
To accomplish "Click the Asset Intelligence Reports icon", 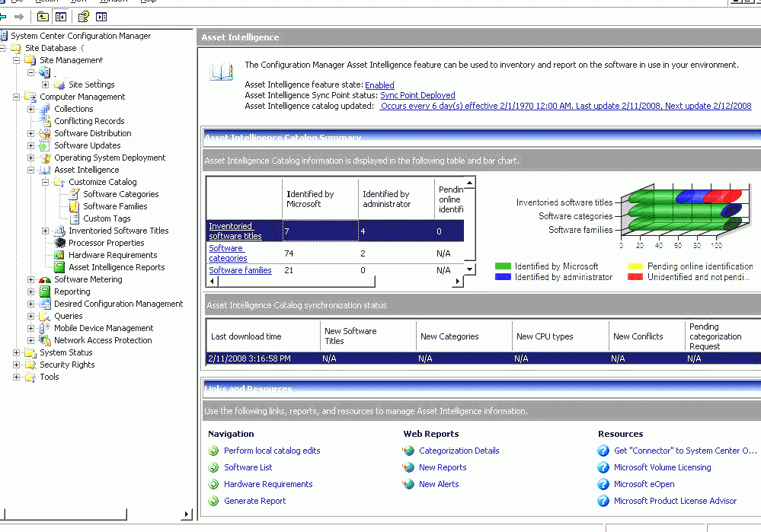I will [57, 267].
